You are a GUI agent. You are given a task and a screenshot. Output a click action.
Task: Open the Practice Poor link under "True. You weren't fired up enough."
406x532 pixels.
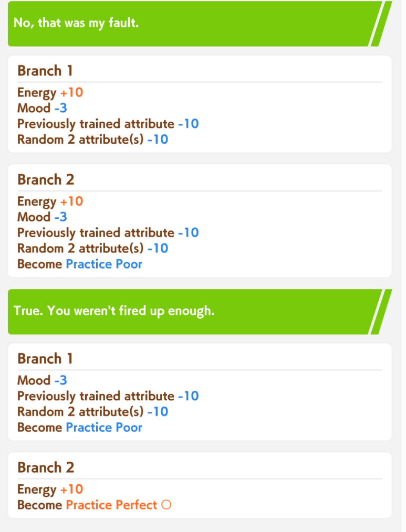click(104, 428)
